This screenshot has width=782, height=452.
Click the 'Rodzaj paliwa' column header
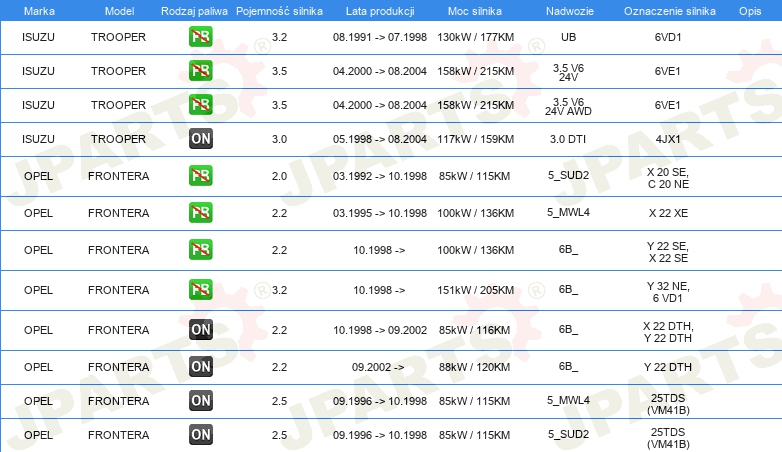click(194, 11)
